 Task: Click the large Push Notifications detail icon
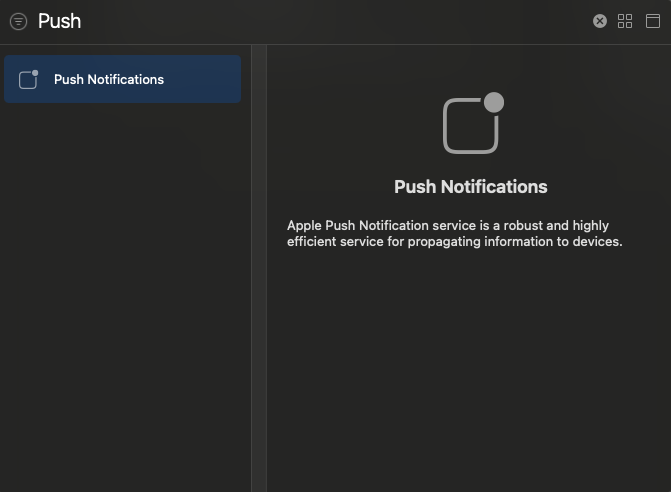pos(473,123)
